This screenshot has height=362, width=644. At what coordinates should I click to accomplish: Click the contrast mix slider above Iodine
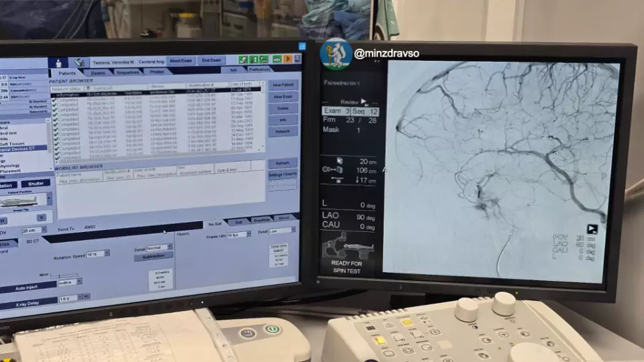click(x=64, y=276)
